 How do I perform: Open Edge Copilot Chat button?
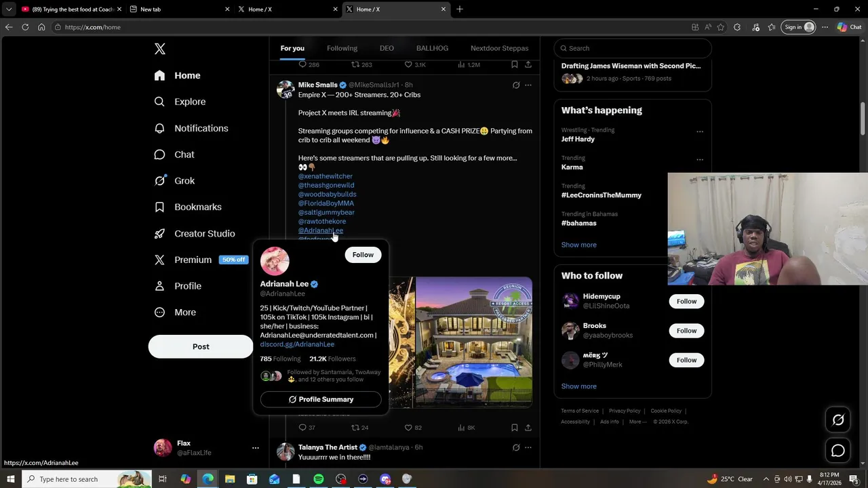849,27
